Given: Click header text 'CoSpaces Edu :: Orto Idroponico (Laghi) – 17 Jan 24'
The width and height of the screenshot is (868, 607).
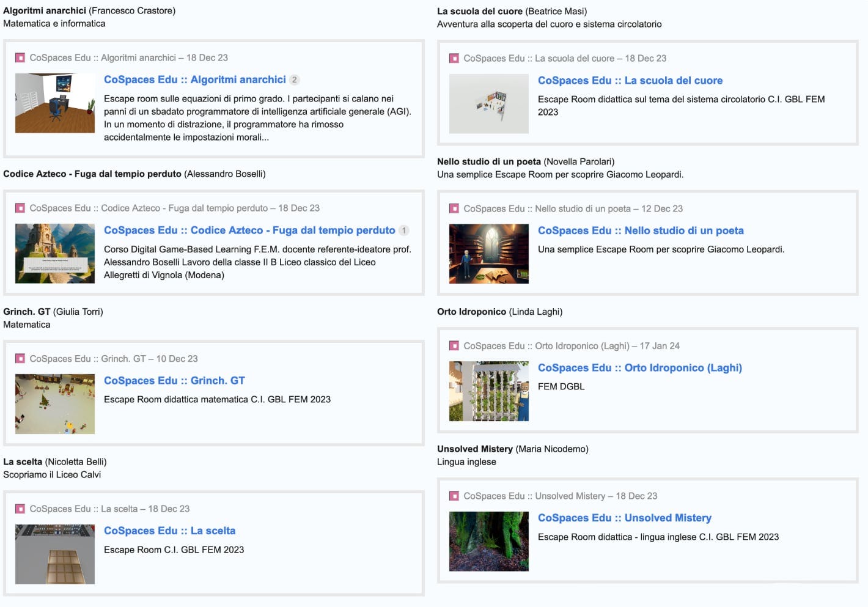Looking at the screenshot, I should [572, 346].
